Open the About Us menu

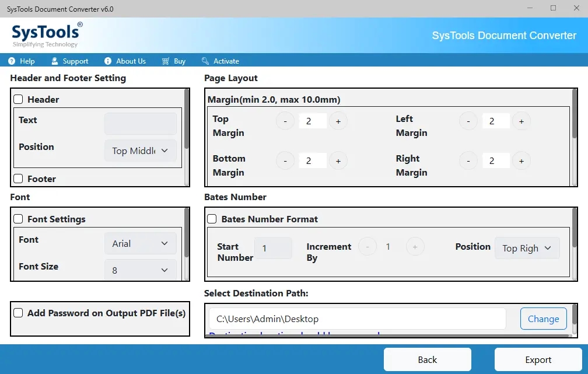click(125, 61)
